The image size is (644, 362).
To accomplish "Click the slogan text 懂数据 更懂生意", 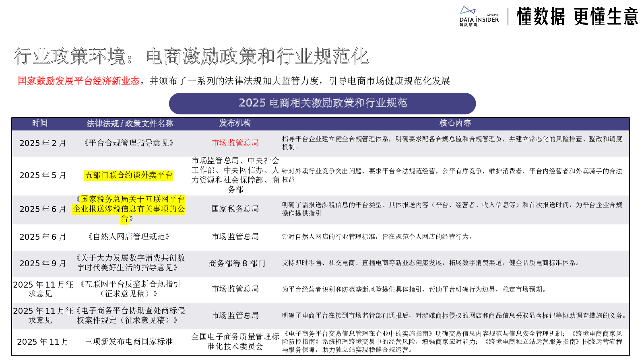I will click(x=577, y=17).
